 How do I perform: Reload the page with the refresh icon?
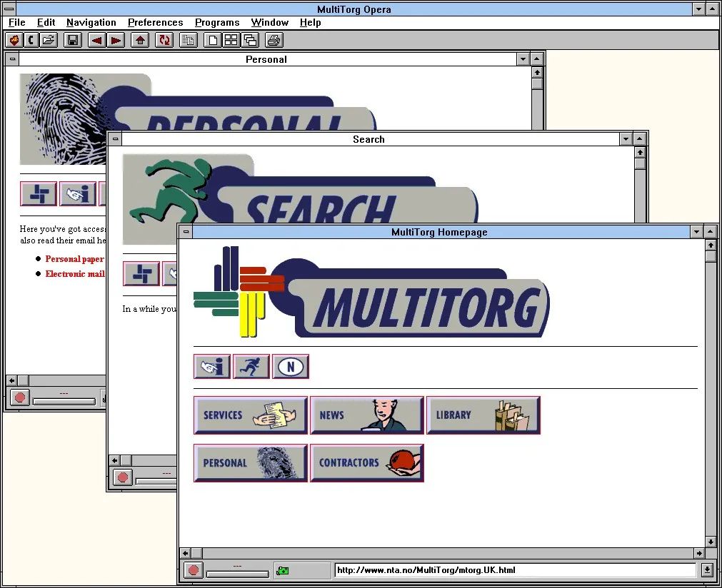pos(164,40)
